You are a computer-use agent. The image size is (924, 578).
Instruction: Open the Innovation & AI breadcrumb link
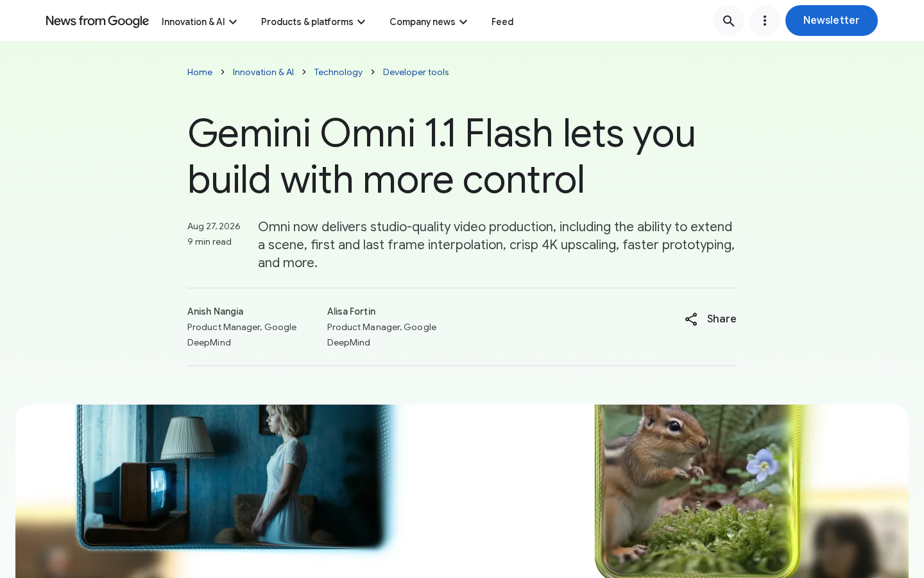point(263,72)
